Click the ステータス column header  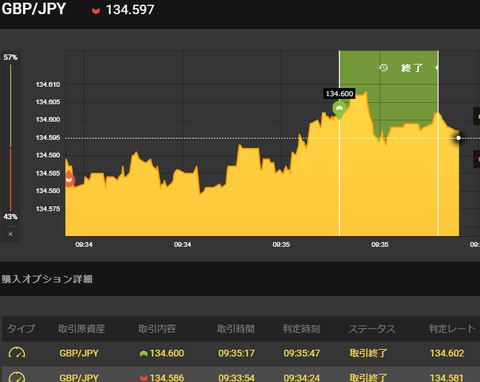tap(372, 329)
